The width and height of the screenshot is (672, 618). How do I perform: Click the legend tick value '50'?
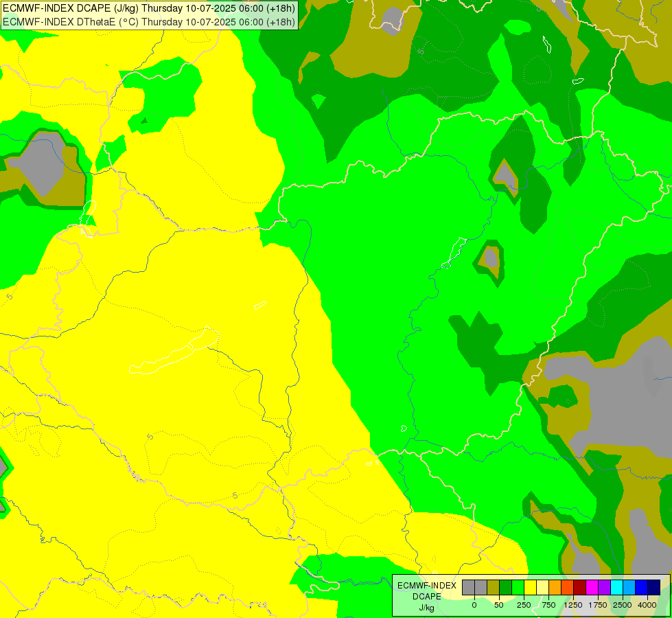click(x=499, y=605)
